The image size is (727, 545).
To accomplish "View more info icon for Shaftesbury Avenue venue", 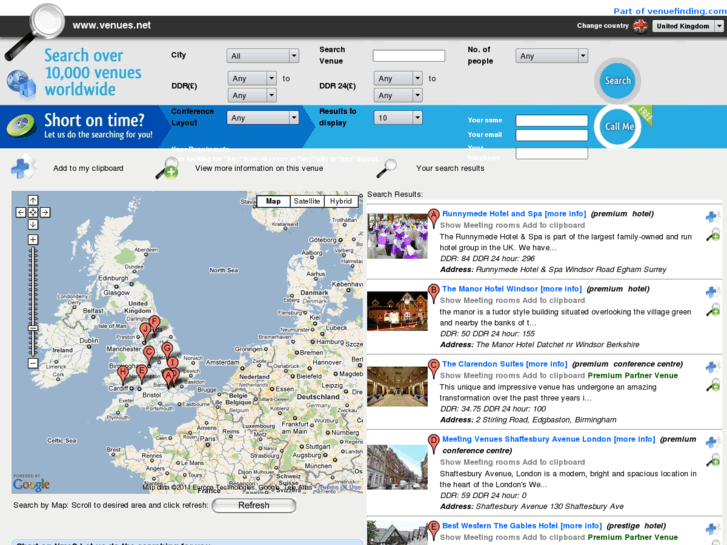I will point(713,461).
